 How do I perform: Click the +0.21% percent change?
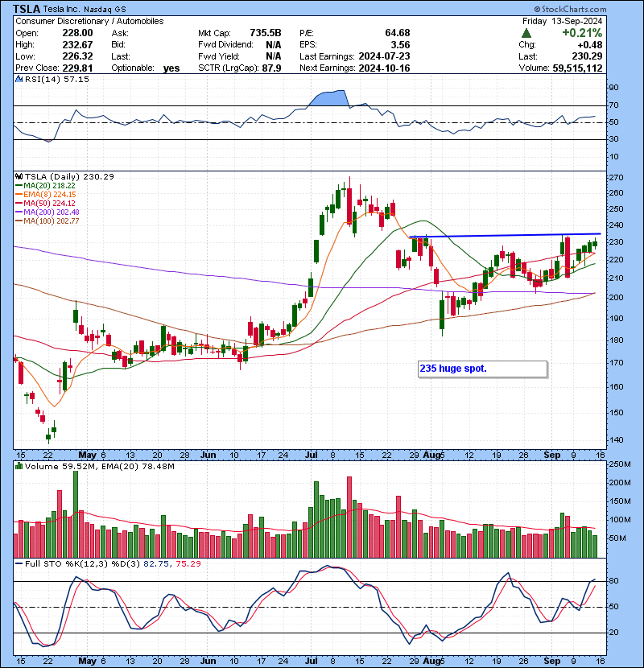point(582,33)
